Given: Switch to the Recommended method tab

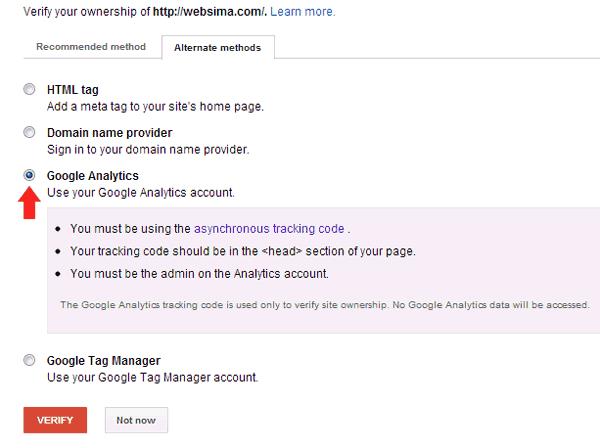Looking at the screenshot, I should pos(91,47).
